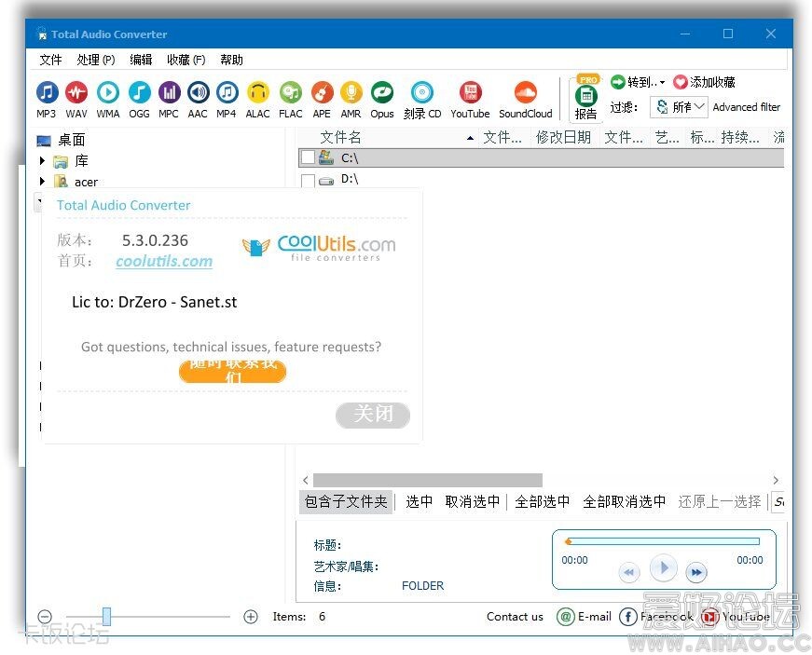Click 取消选中 (uncheck) button
This screenshot has height=655, width=812.
[x=473, y=501]
